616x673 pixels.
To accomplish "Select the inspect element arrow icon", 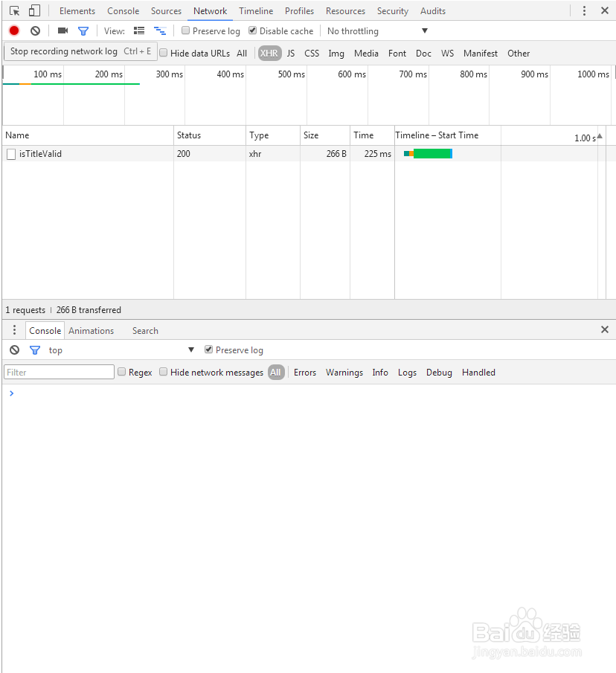I will point(14,10).
